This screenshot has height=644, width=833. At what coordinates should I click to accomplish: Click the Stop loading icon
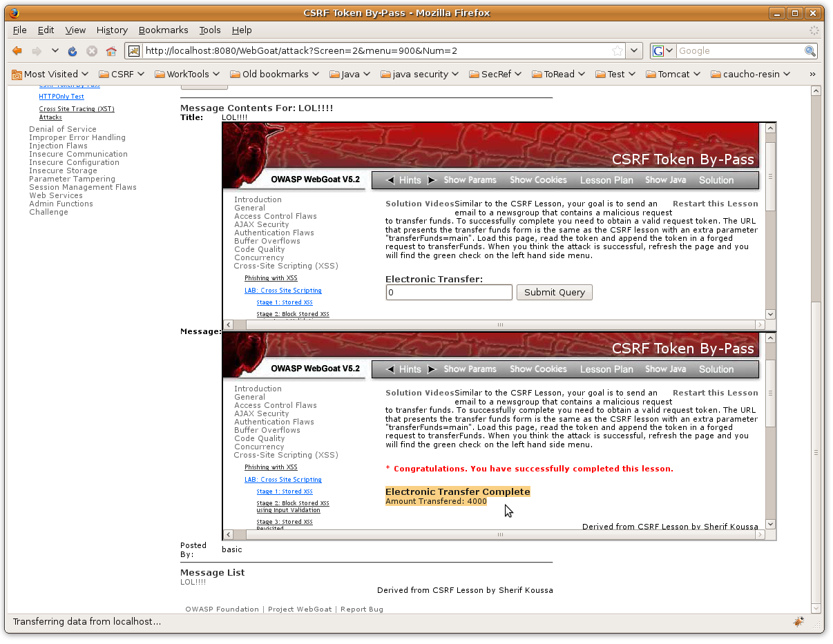(91, 51)
